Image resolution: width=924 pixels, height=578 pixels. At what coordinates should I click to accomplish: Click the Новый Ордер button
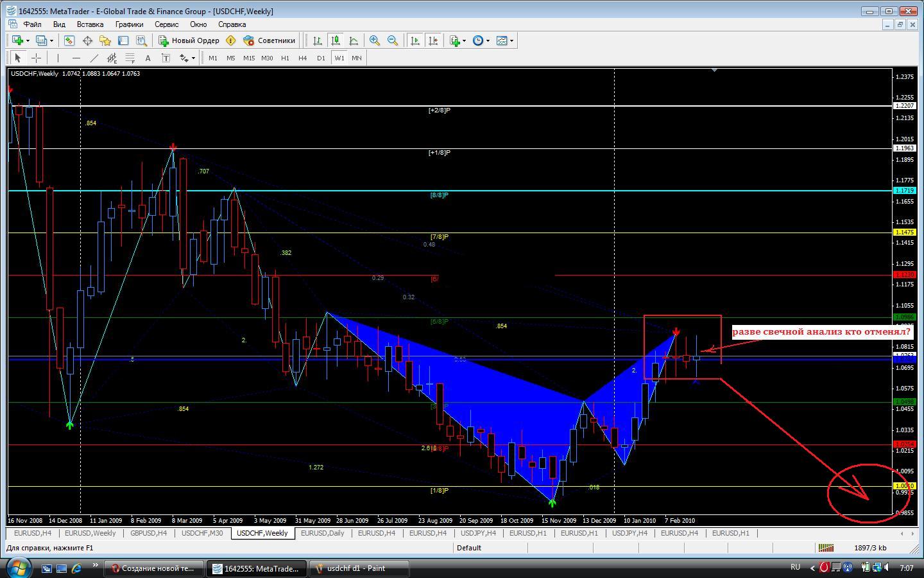(189, 40)
